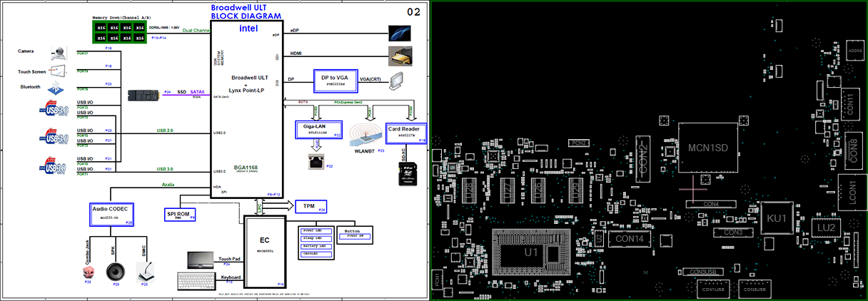The height and width of the screenshot is (301, 868).
Task: Click the HDMI connector icon
Action: tap(400, 55)
